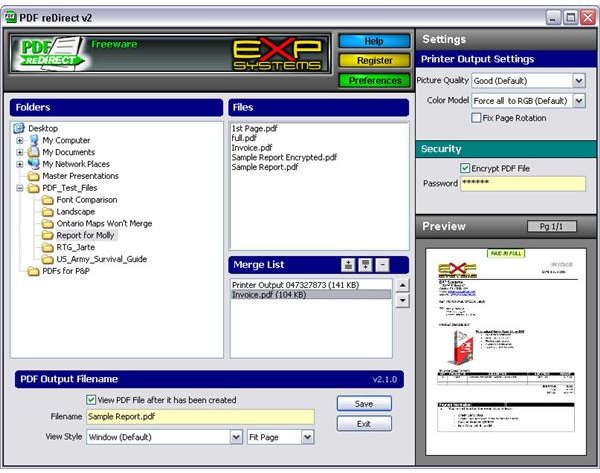Select Invoice.pdf in Files list

pos(252,148)
